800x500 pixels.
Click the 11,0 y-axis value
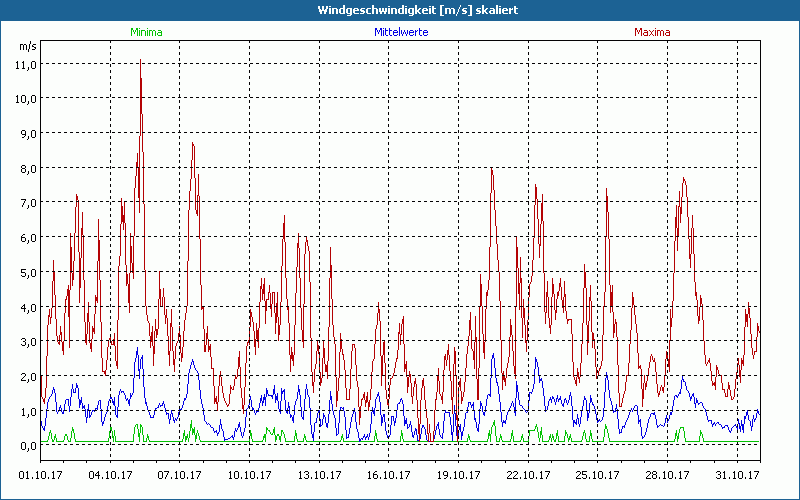point(26,64)
